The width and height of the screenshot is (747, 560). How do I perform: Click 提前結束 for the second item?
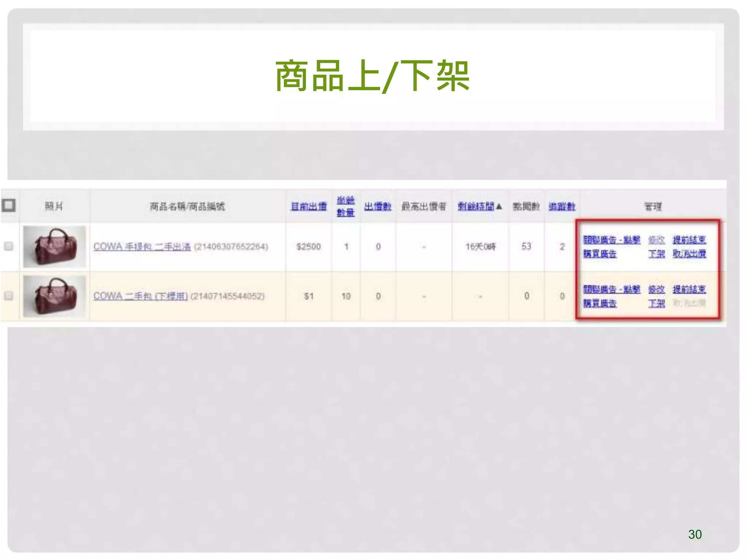tap(689, 289)
